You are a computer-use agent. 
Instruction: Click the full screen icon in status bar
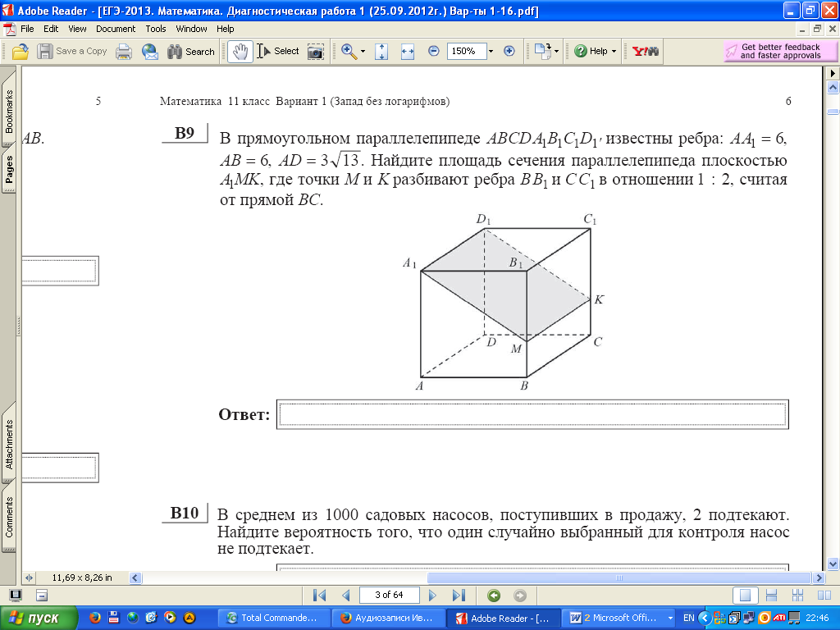16,596
